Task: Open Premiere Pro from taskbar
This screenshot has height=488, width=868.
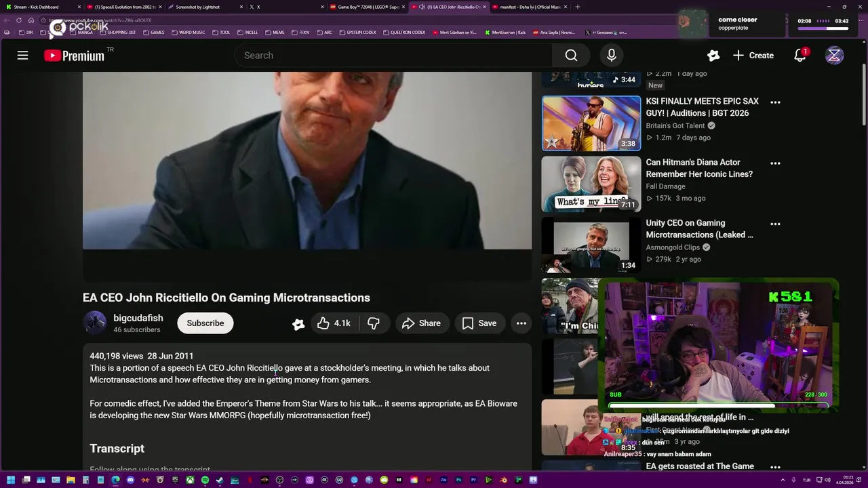Action: (473, 480)
